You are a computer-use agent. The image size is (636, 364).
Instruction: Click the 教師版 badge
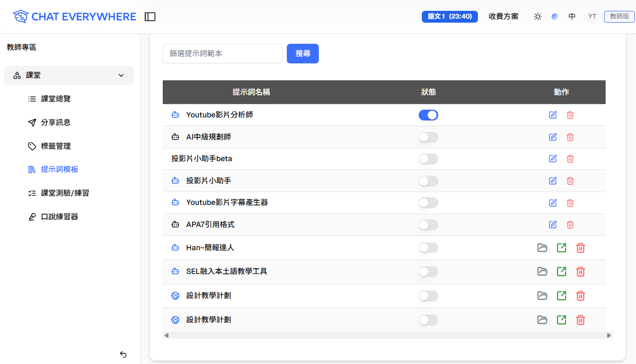coord(620,16)
